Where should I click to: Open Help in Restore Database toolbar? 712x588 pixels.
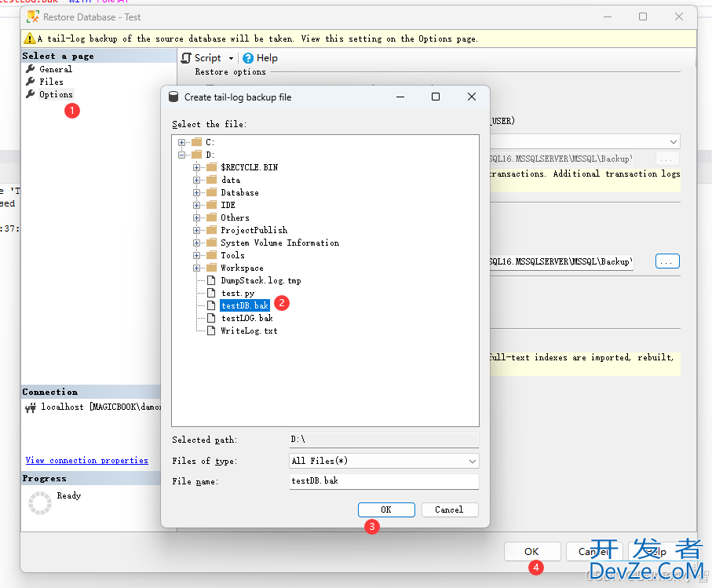click(x=260, y=58)
